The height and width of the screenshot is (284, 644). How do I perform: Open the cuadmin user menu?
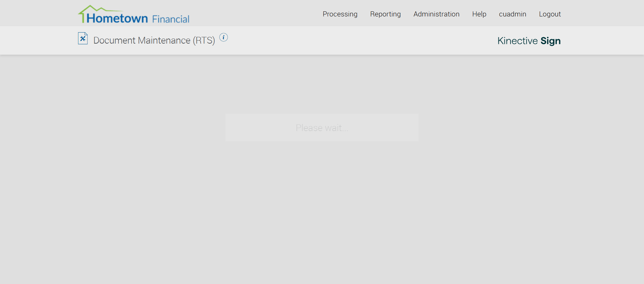coord(513,14)
